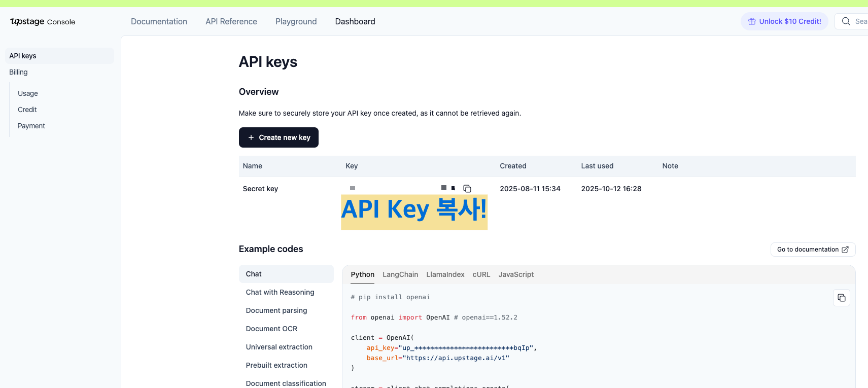Go to the Playground page

pyautogui.click(x=296, y=21)
